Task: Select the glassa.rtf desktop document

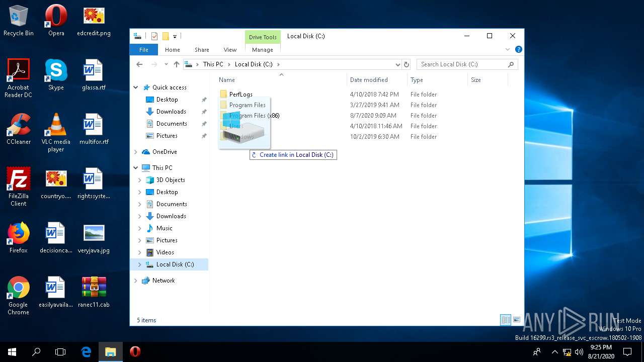Action: pyautogui.click(x=94, y=75)
